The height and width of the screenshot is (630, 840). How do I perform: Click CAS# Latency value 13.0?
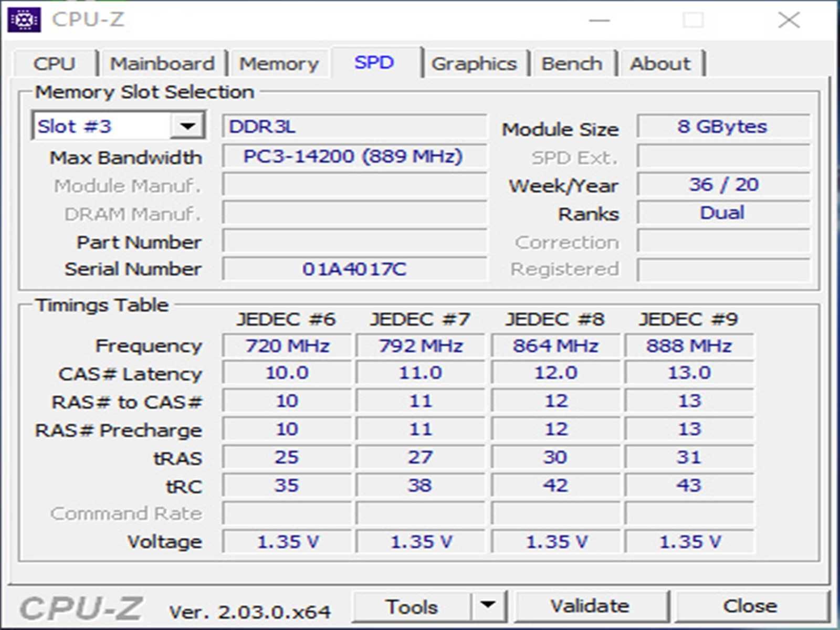click(689, 373)
